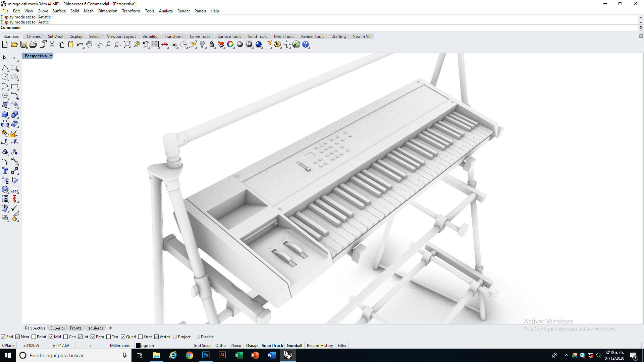
Task: Click the Paste clipboard icon
Action: (71, 44)
